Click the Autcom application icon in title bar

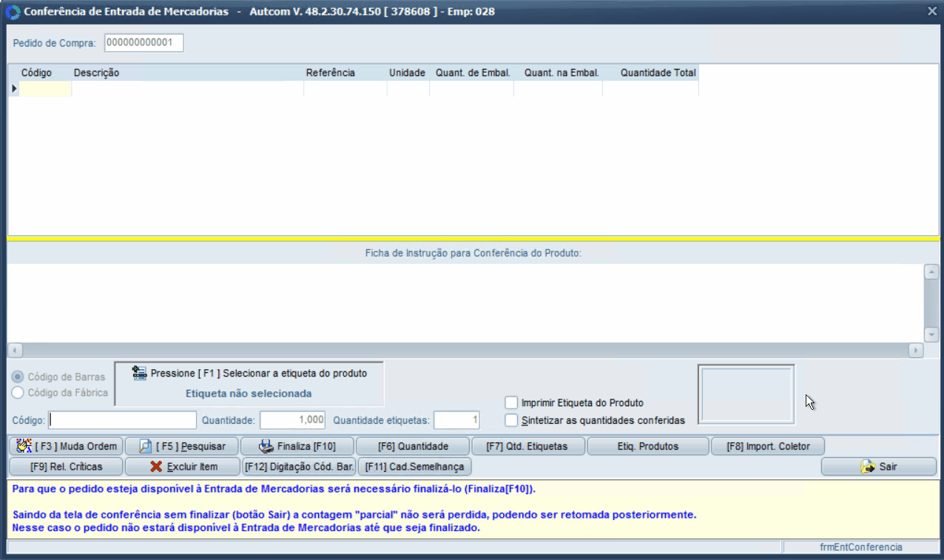13,12
